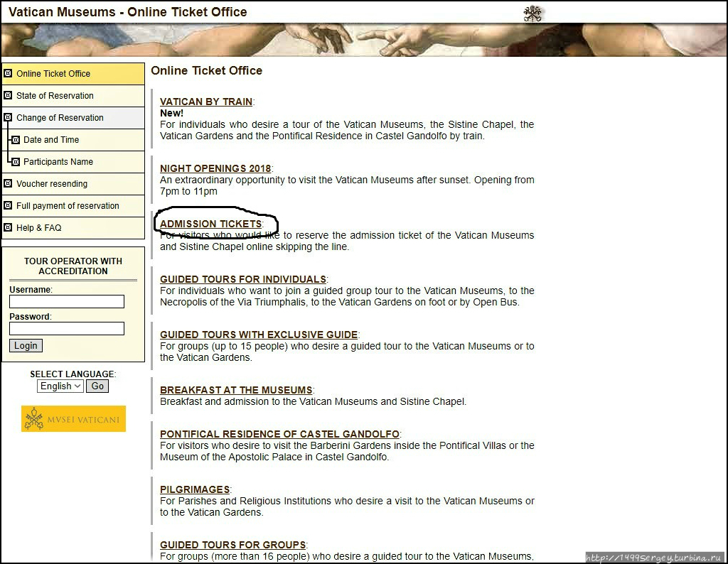This screenshot has height=564, width=728.
Task: Open the Vatican by Train link
Action: click(x=206, y=102)
